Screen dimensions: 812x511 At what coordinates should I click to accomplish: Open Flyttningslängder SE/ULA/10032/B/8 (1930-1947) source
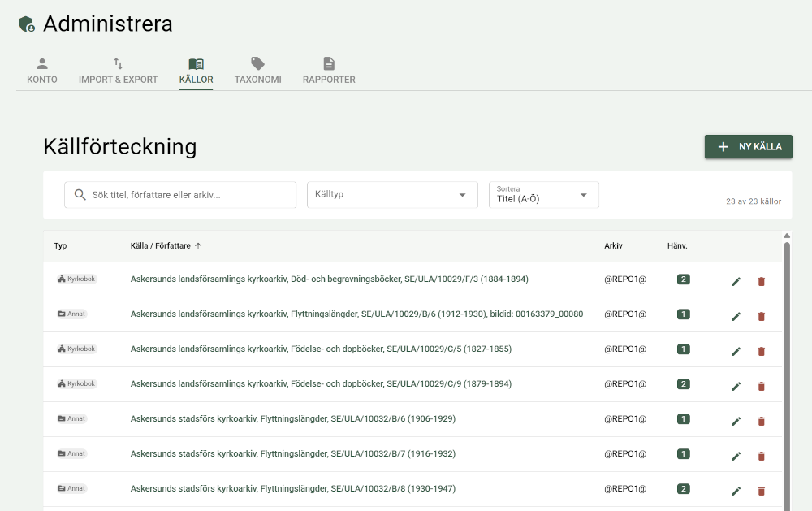(293, 488)
